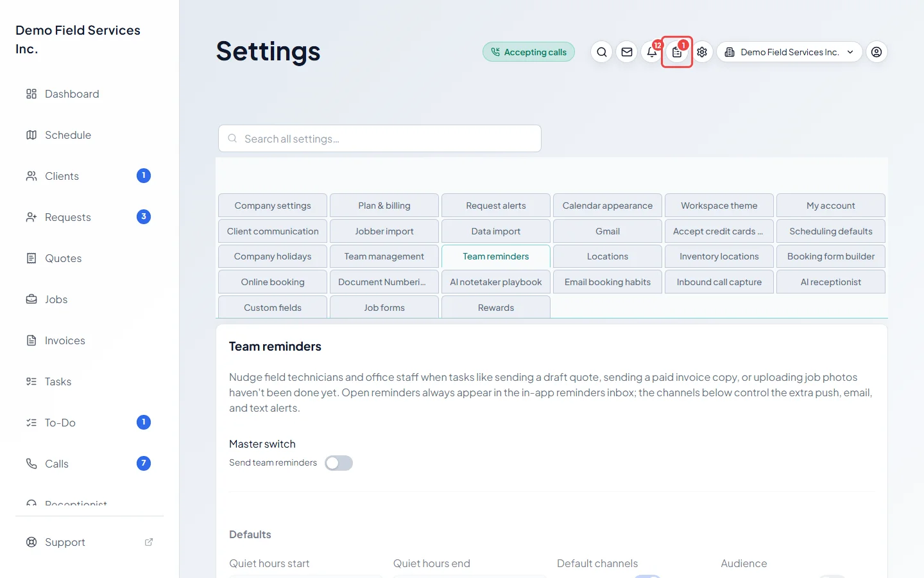Click the Jobs briefcase icon
This screenshot has width=924, height=578.
pyautogui.click(x=31, y=299)
